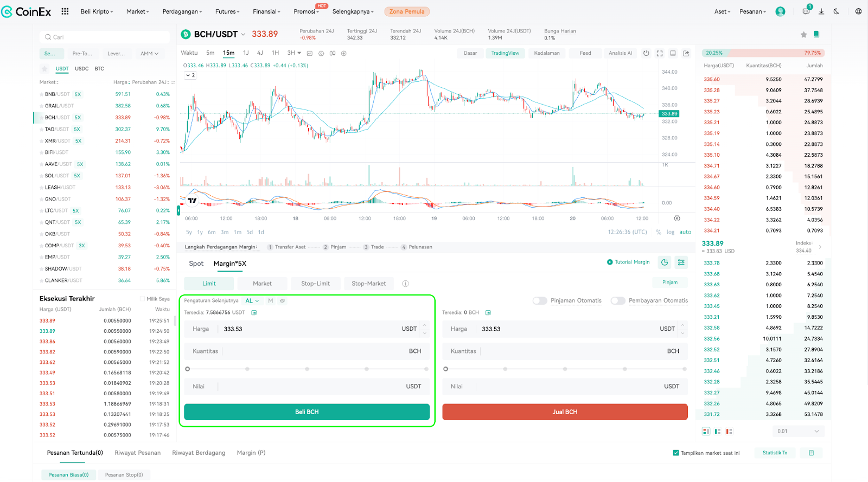Click the Pinjam button

(x=670, y=282)
